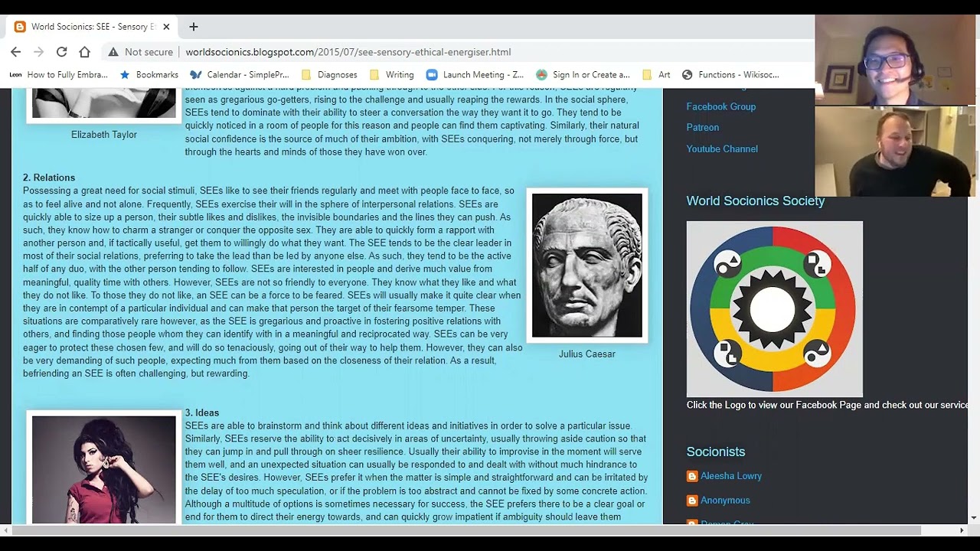
Task: Open the Art bookmark folder
Action: 656,75
